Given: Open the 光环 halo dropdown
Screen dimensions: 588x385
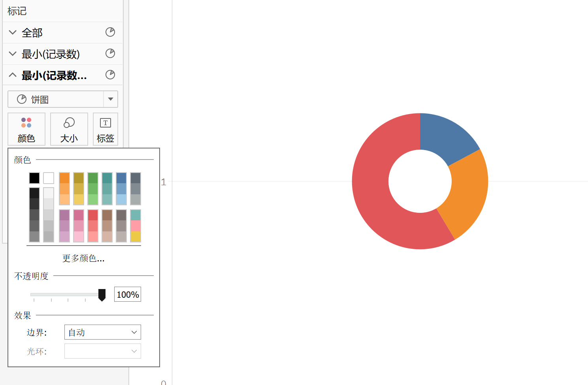Looking at the screenshot, I should (x=103, y=351).
